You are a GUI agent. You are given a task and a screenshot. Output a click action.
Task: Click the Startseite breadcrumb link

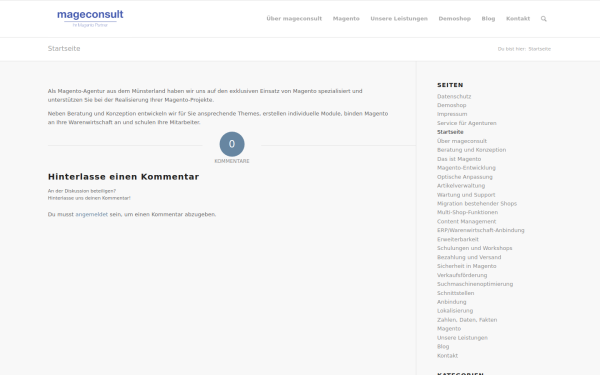[540, 49]
